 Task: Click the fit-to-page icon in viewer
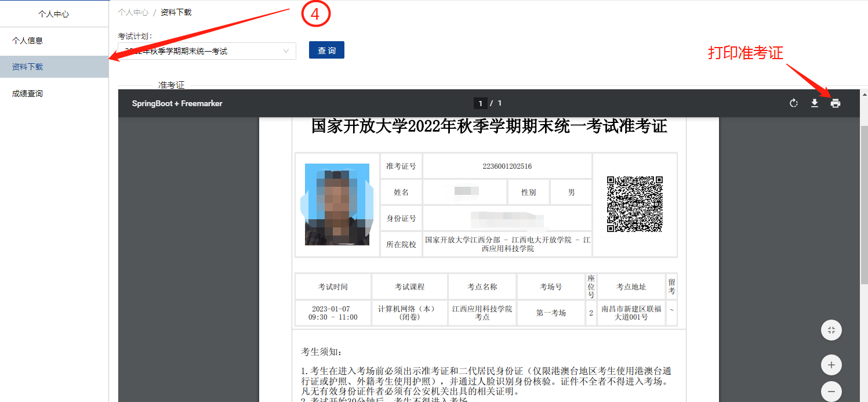(831, 330)
